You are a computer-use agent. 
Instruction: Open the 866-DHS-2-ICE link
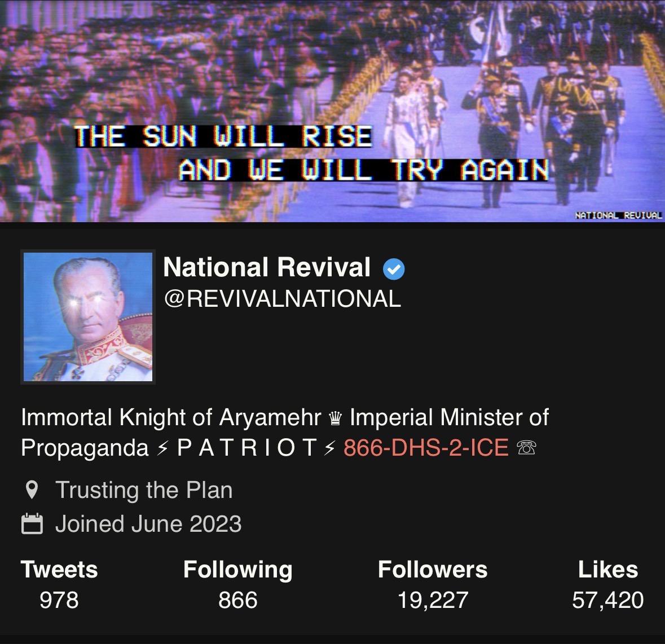426,448
